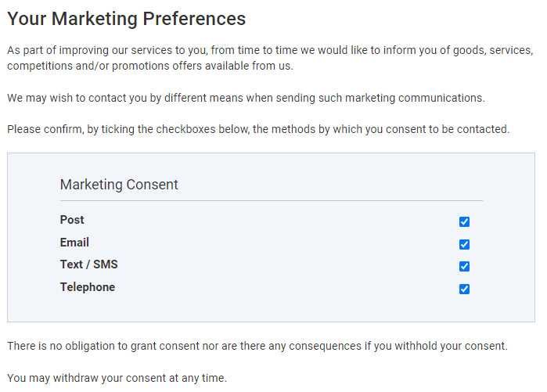The height and width of the screenshot is (392, 547).
Task: Click the 'You may withdraw your consent' sentence
Action: click(x=117, y=378)
